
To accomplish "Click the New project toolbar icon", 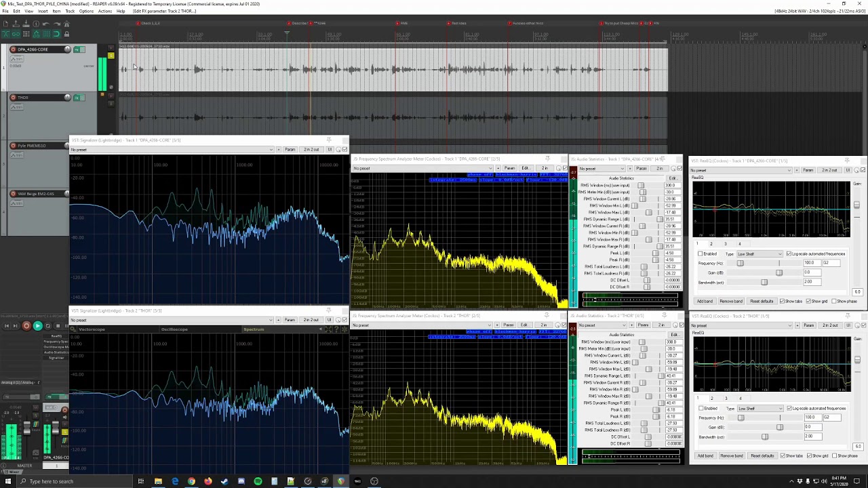I will coord(5,24).
